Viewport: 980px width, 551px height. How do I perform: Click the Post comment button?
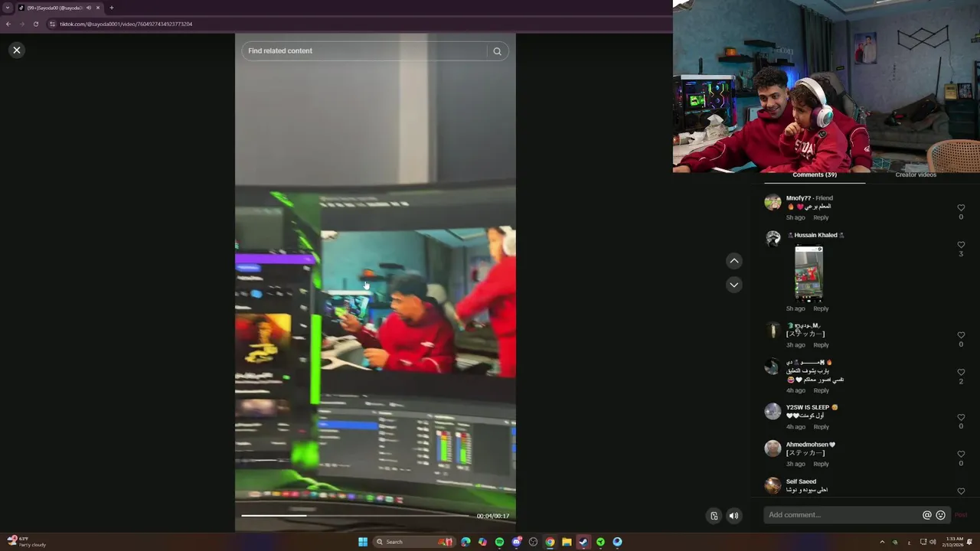961,515
